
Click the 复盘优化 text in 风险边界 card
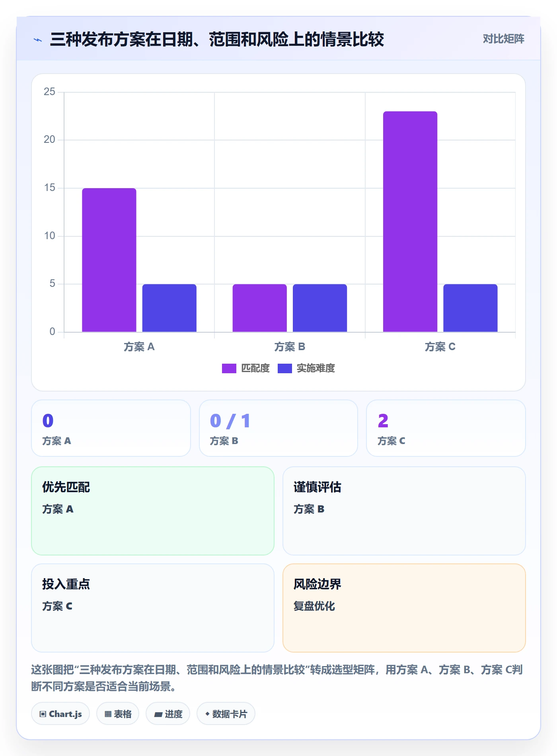tap(314, 606)
